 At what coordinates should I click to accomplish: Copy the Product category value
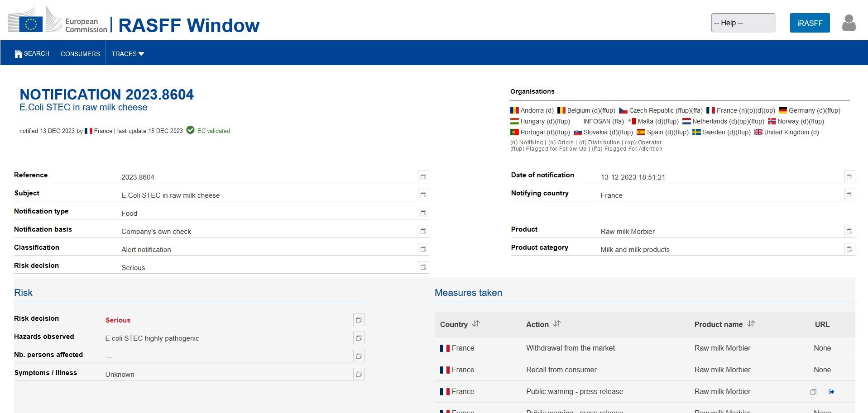(849, 249)
